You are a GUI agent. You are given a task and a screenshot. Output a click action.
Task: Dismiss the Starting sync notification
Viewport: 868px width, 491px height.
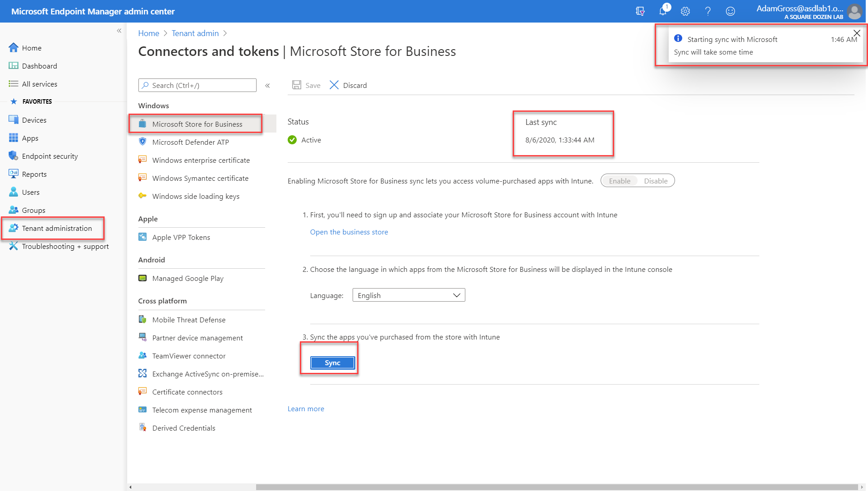click(x=857, y=33)
